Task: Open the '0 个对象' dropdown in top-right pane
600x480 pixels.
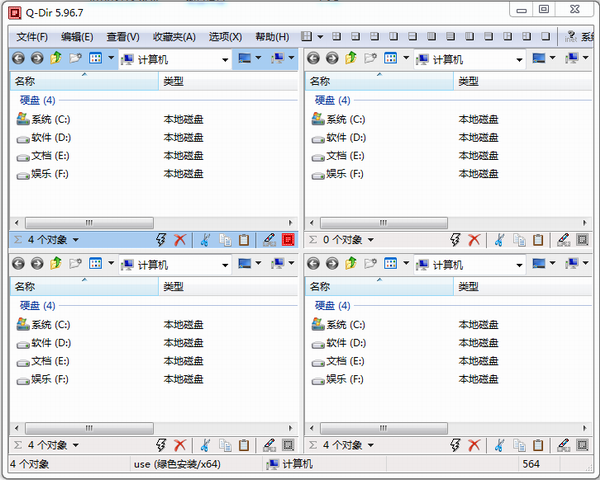Action: tap(370, 240)
